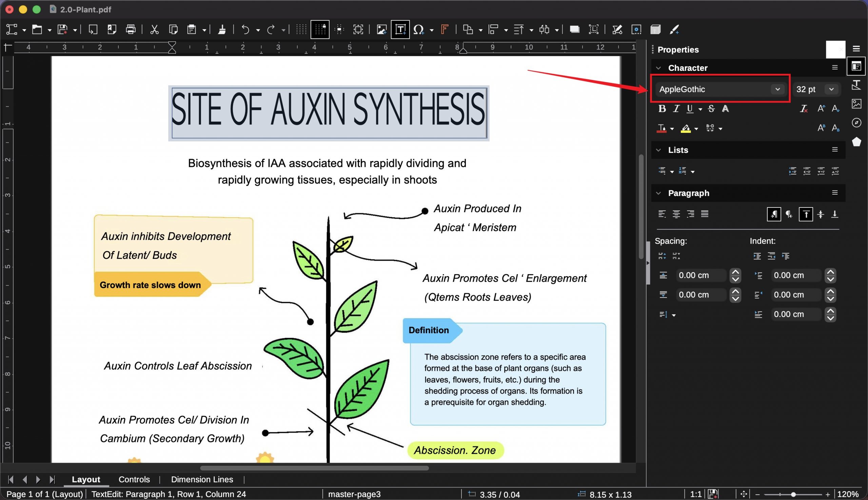This screenshot has width=868, height=500.
Task: Toggle Snap to Grid icon
Action: [x=320, y=29]
